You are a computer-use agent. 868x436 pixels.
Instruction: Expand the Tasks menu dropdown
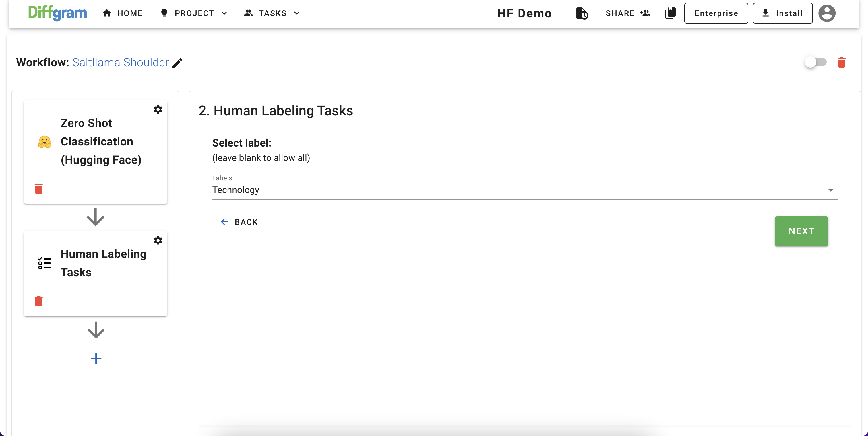(272, 13)
